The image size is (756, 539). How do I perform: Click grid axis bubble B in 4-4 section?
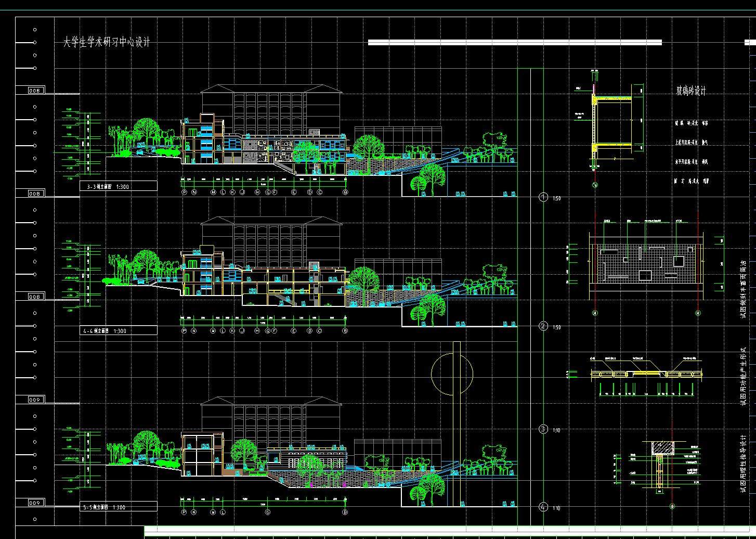click(345, 331)
